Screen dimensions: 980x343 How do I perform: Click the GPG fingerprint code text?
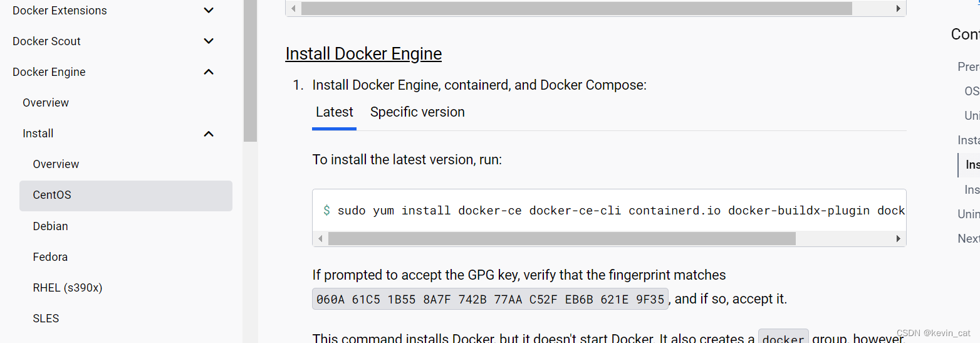[490, 300]
